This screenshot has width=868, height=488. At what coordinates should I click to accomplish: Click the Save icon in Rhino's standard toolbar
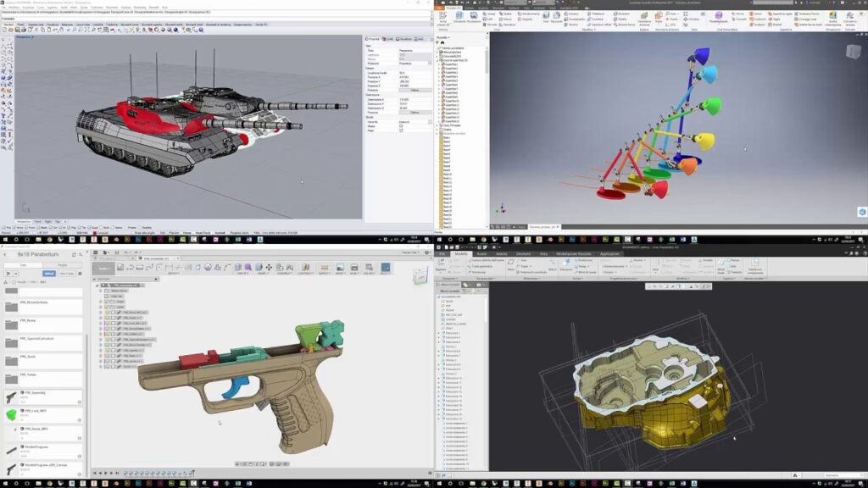pyautogui.click(x=17, y=30)
